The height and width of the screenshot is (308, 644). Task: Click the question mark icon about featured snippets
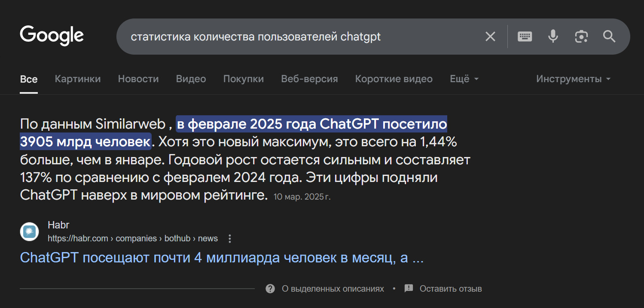(x=270, y=289)
